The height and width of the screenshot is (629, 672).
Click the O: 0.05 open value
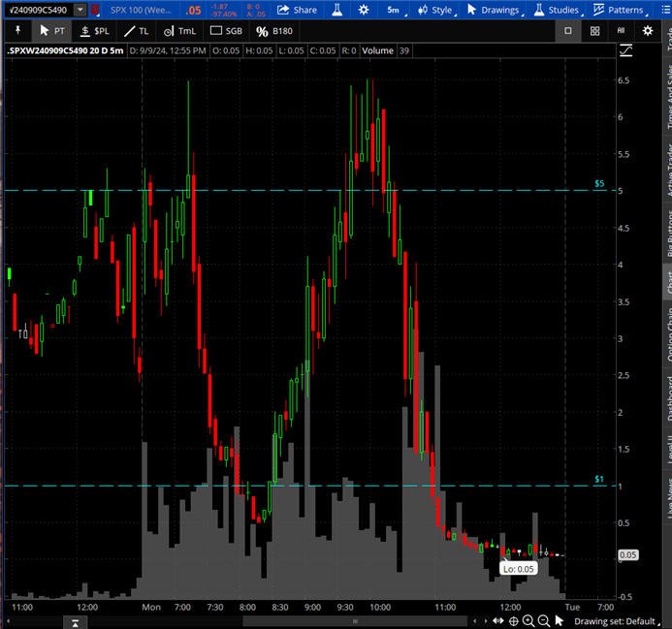(226, 51)
